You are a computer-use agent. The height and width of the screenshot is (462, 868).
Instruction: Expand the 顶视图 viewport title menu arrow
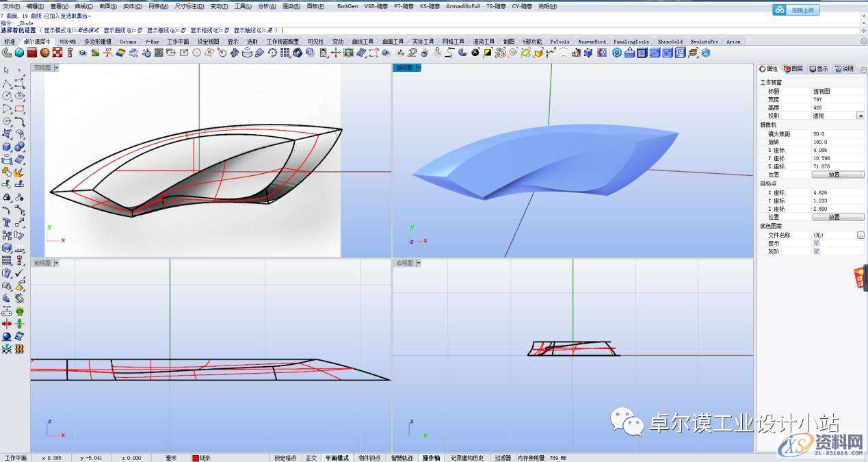57,68
